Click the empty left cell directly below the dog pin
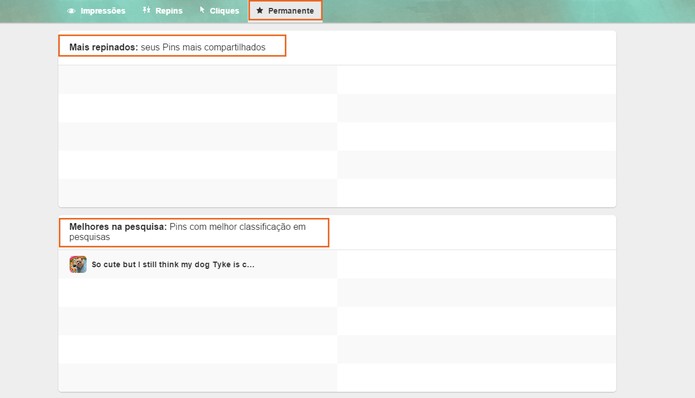The width and height of the screenshot is (695, 398). (198, 293)
